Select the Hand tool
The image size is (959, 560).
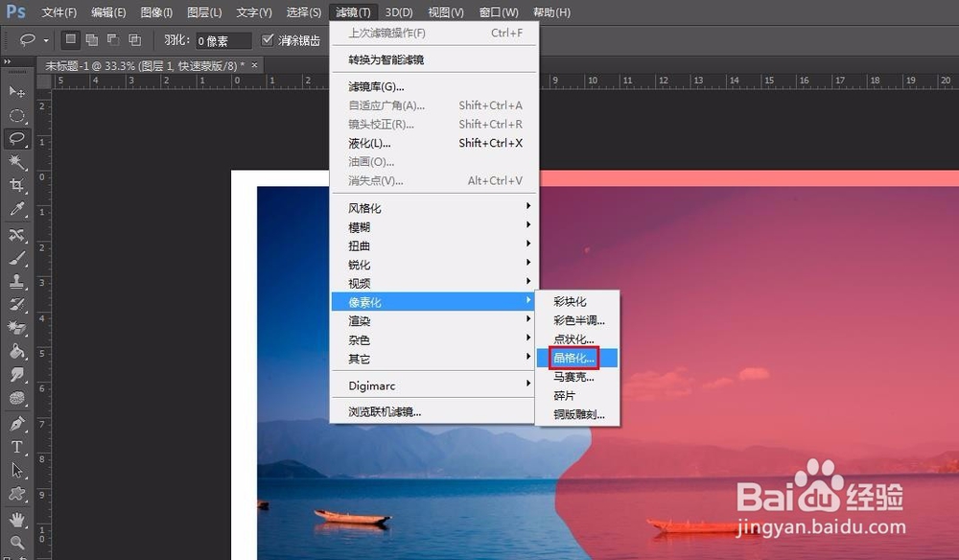(x=17, y=519)
